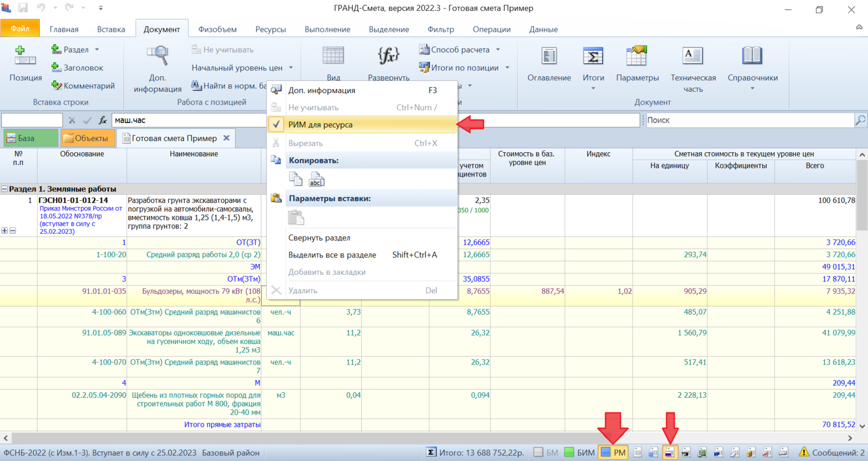Screen dimensions: 868x461
Task: Click the Развернуть fx icon
Action: (388, 56)
